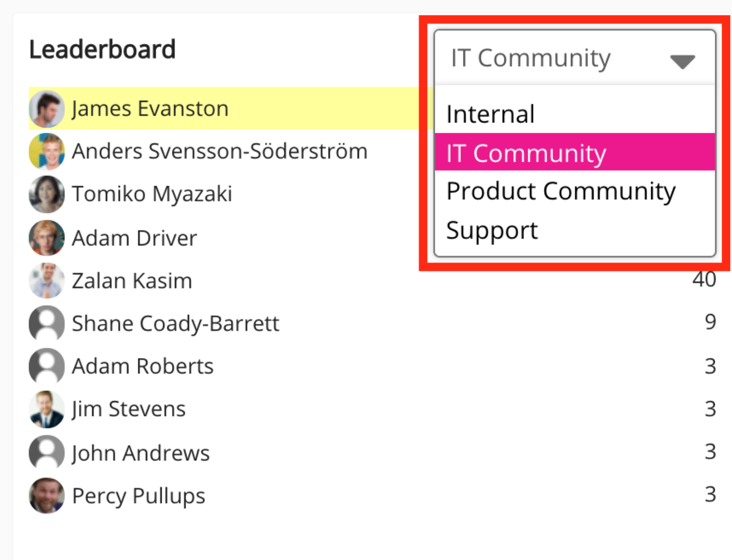The height and width of the screenshot is (560, 732).
Task: Click Percy Pullups' avatar photo
Action: [x=46, y=495]
